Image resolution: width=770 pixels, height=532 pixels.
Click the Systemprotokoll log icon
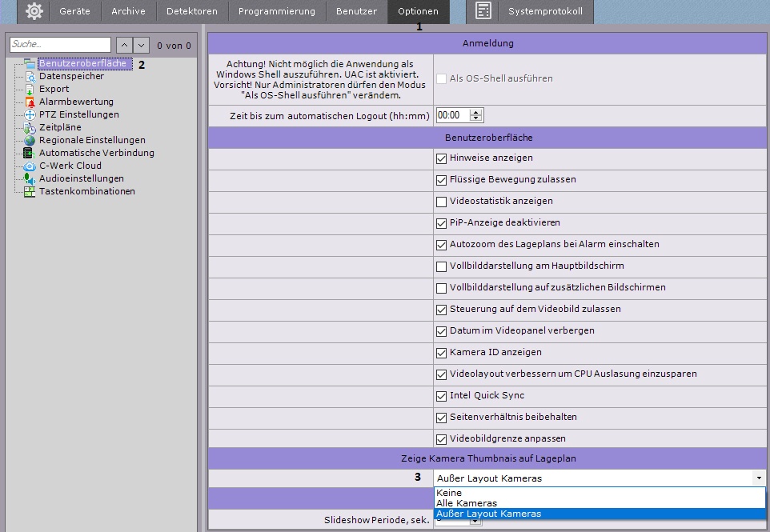click(x=483, y=11)
